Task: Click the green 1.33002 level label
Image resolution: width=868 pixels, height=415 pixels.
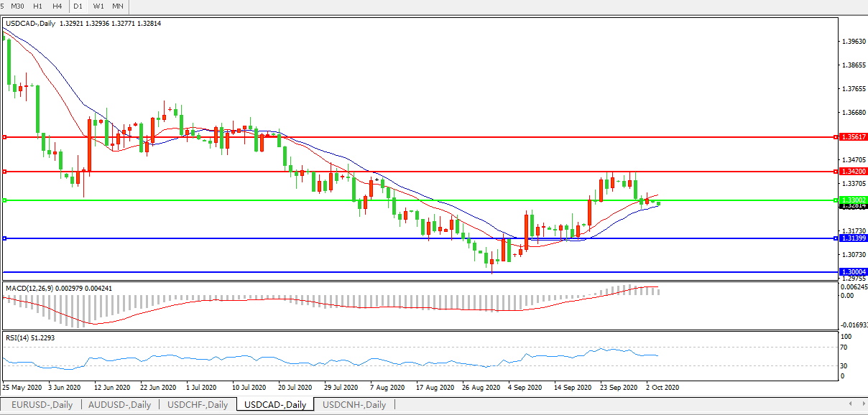Action: click(x=853, y=200)
